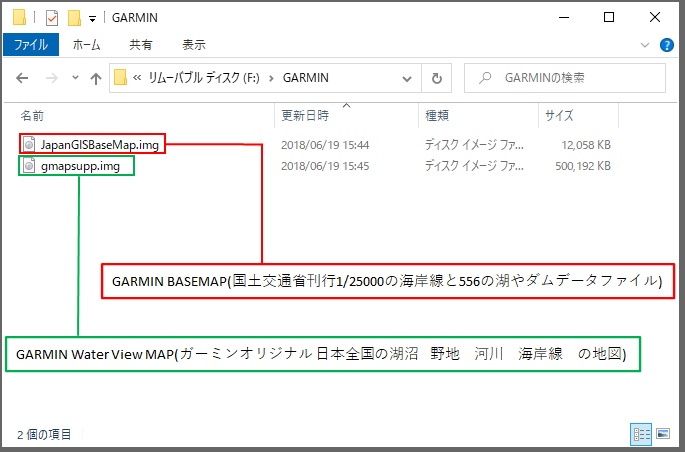The image size is (685, 452).
Task: Go forward with the right arrow
Action: click(x=52, y=78)
